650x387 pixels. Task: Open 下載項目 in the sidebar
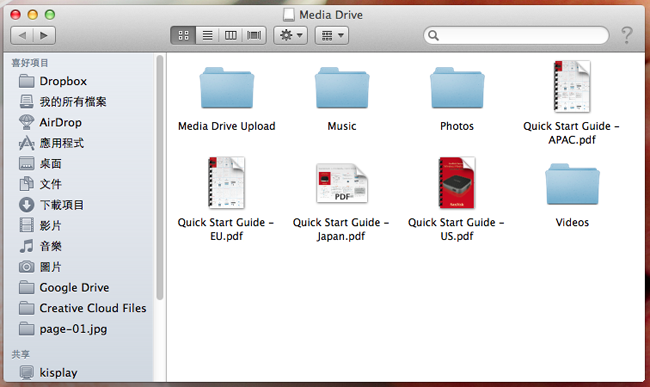pos(79,205)
